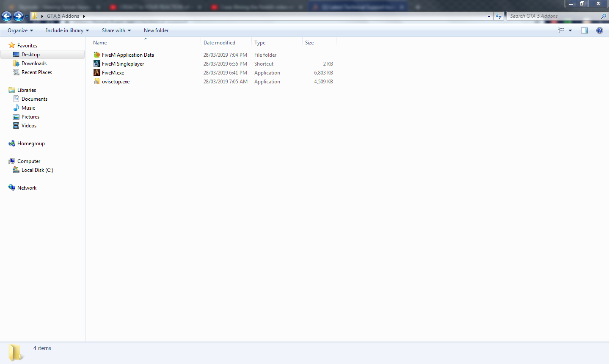The height and width of the screenshot is (364, 609).
Task: Select the FiveM Singleplayer shortcut icon
Action: click(97, 64)
